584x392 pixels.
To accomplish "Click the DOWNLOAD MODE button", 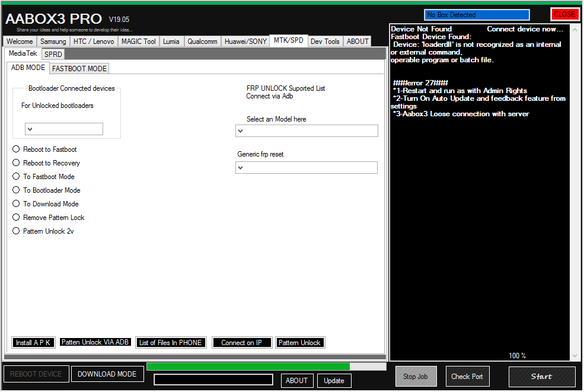I will point(107,374).
